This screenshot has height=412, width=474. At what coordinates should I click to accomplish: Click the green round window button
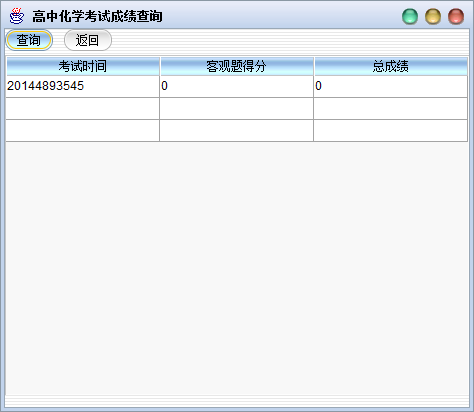410,16
